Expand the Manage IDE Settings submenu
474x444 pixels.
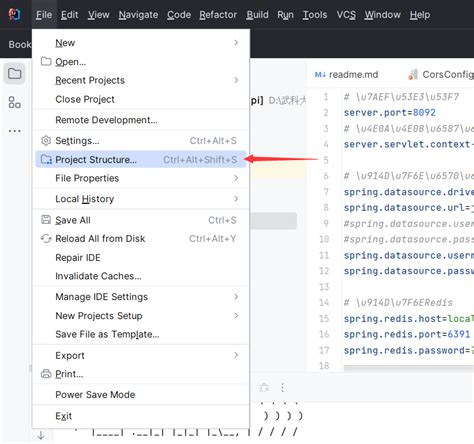[x=141, y=297]
